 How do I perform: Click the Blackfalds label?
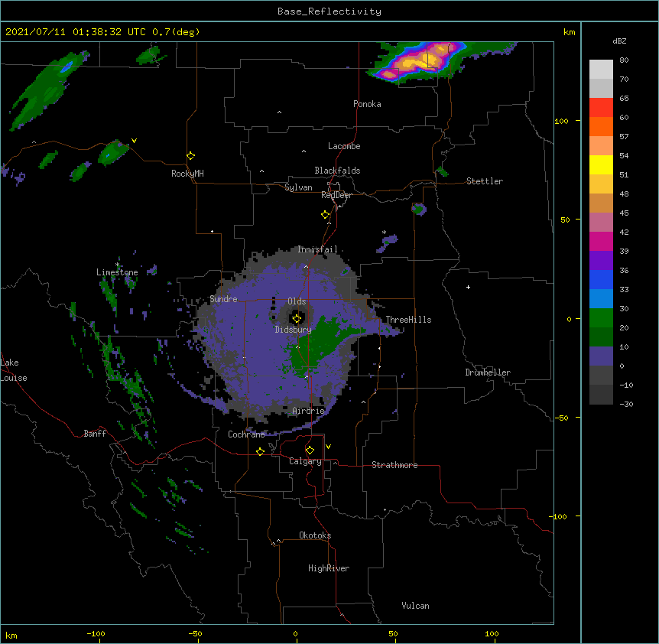337,171
